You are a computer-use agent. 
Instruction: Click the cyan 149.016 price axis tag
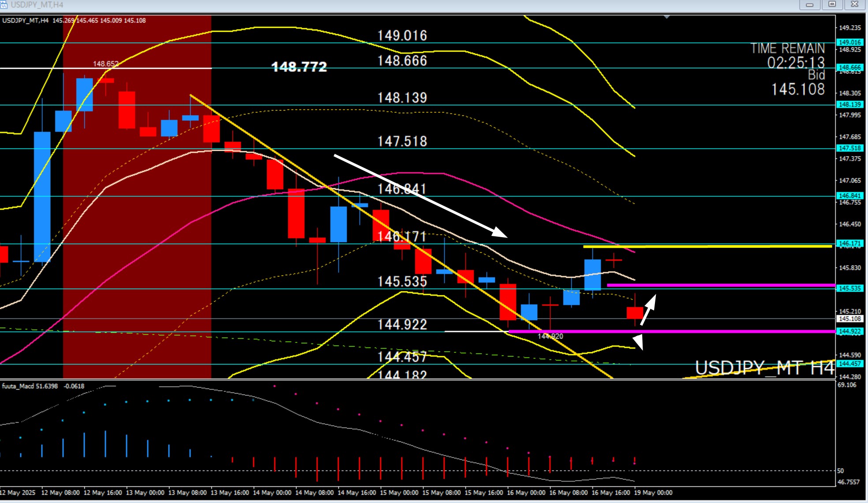click(850, 42)
